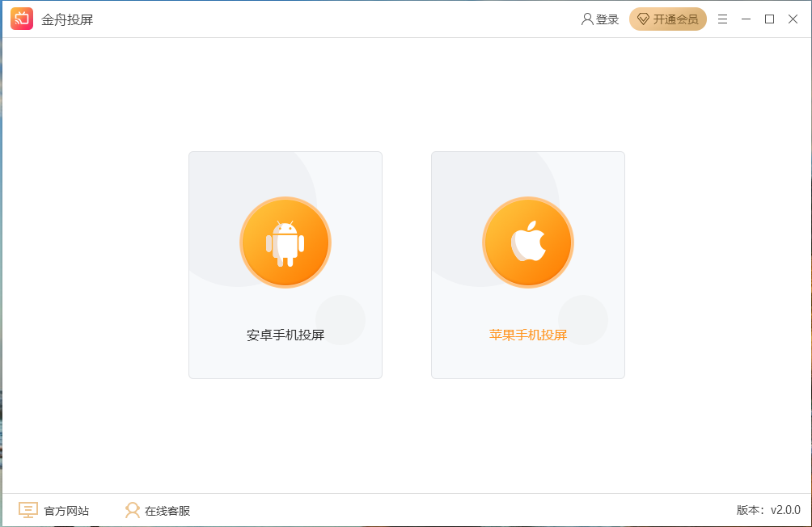Open the hamburger menu
Screen dimensions: 812x527
click(722, 19)
